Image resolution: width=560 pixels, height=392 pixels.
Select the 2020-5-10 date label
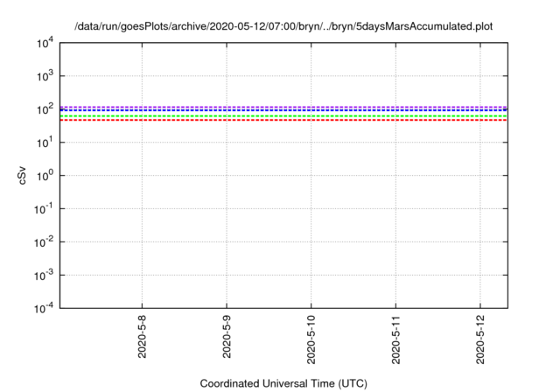(x=311, y=339)
